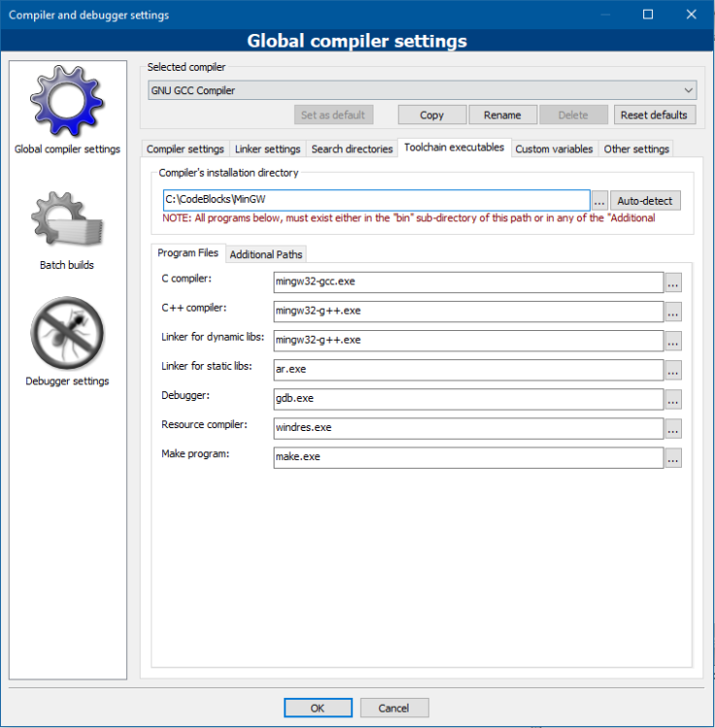This screenshot has width=715, height=728.
Task: Click Copy to duplicate compiler
Action: (432, 115)
